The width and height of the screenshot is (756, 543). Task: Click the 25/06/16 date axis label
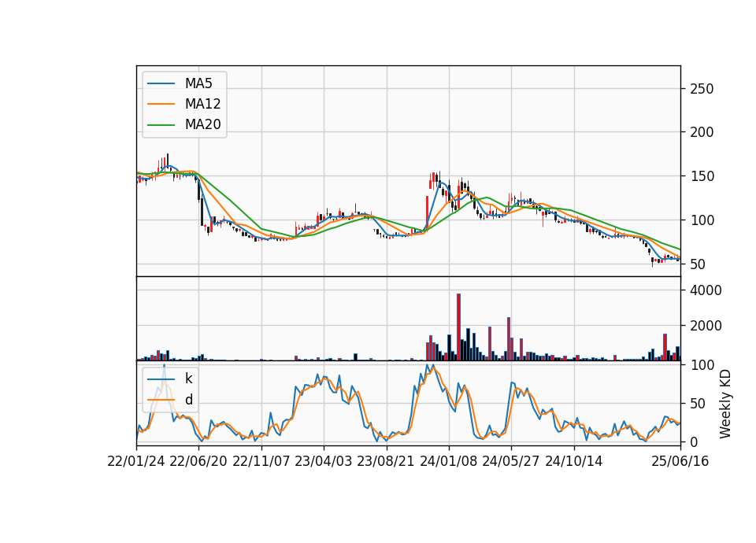[680, 462]
